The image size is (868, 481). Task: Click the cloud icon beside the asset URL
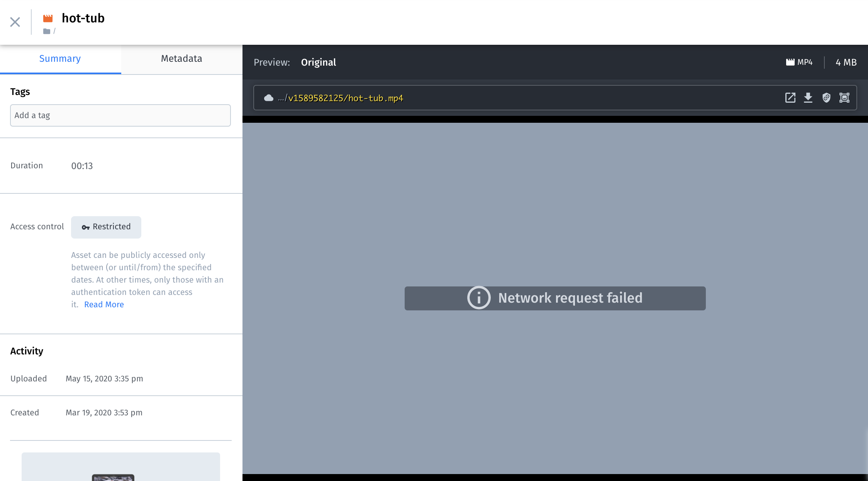tap(268, 98)
